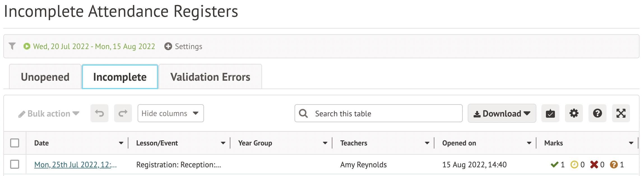Expand table to fullscreen view
Viewport: 644px width, 176px height.
pos(621,114)
